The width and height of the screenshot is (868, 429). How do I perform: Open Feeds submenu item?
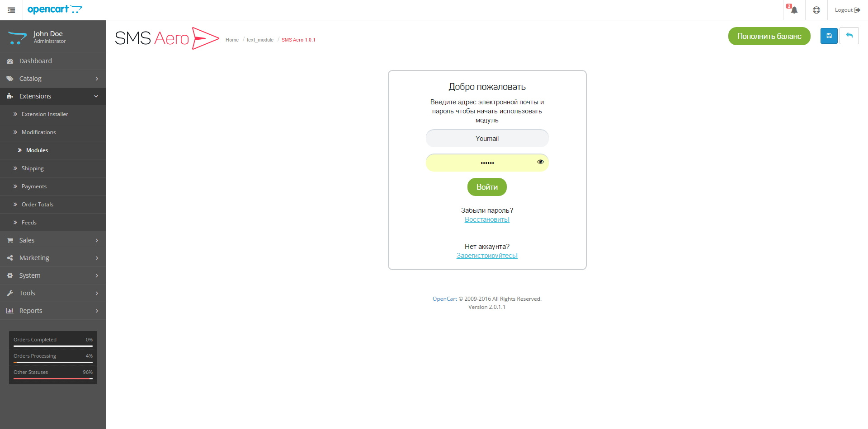point(53,223)
